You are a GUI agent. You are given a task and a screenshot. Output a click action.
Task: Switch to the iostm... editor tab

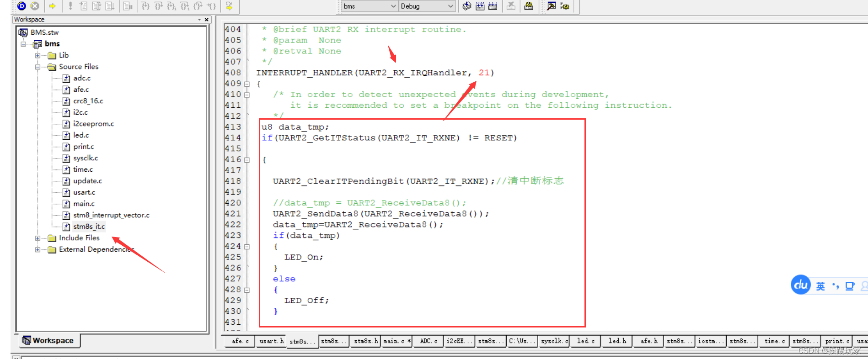click(711, 341)
